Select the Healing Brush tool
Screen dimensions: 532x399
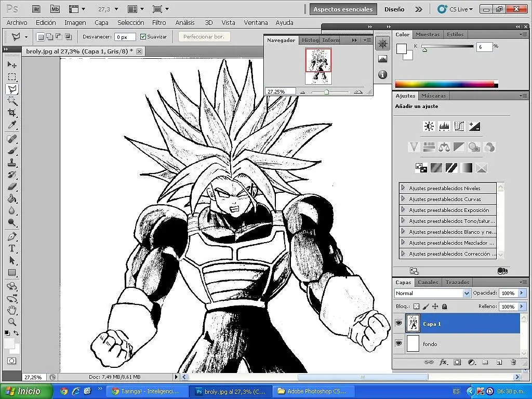pyautogui.click(x=12, y=138)
